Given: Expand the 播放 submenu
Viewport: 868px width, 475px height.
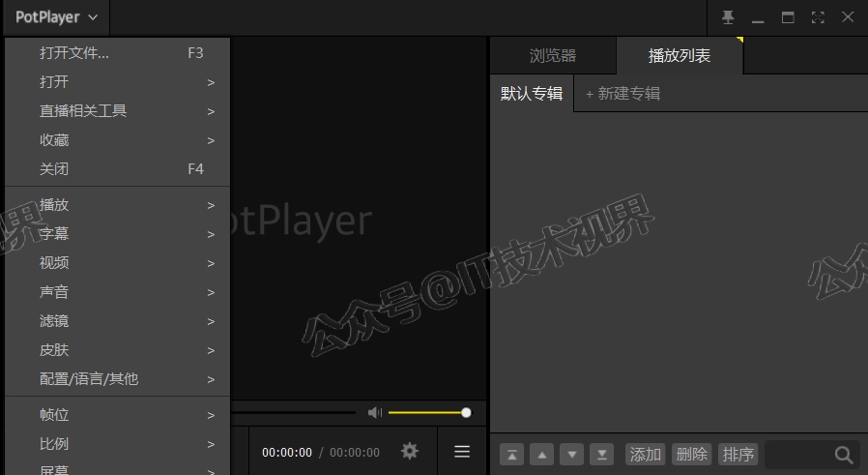Looking at the screenshot, I should click(117, 205).
